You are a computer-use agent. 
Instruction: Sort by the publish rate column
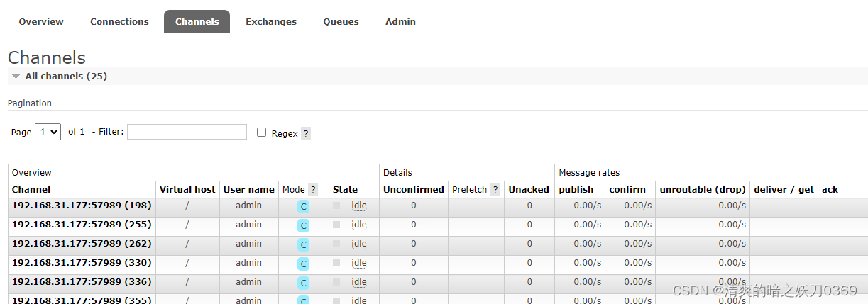pos(576,189)
